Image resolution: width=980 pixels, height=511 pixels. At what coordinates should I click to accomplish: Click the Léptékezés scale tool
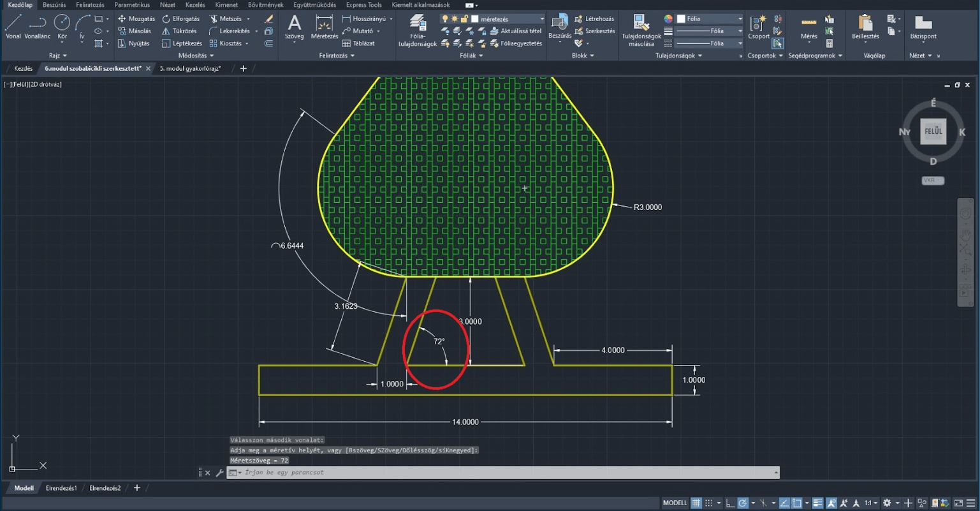(x=182, y=43)
